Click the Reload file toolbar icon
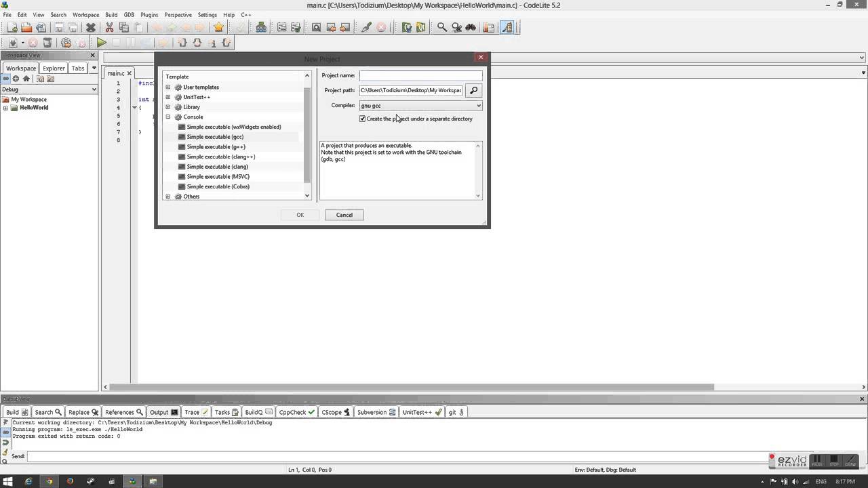This screenshot has height=488, width=868. click(x=41, y=27)
